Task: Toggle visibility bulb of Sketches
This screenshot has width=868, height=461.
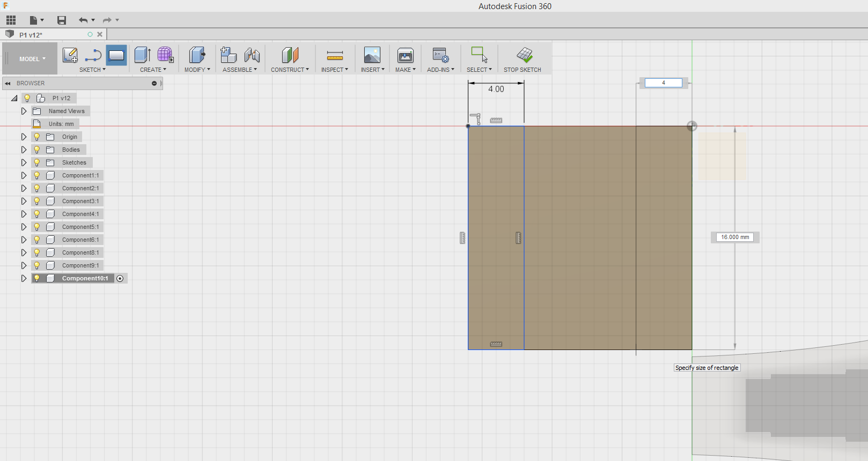Action: 37,162
